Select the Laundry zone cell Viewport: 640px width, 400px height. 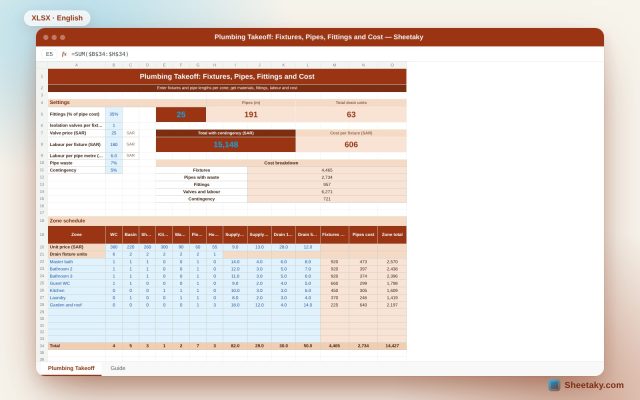(76, 298)
